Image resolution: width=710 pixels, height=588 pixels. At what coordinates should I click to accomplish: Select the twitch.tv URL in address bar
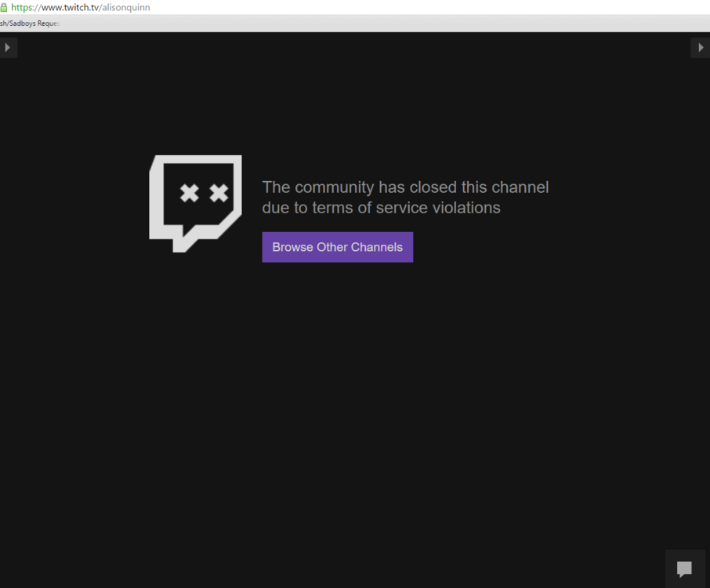coord(81,8)
